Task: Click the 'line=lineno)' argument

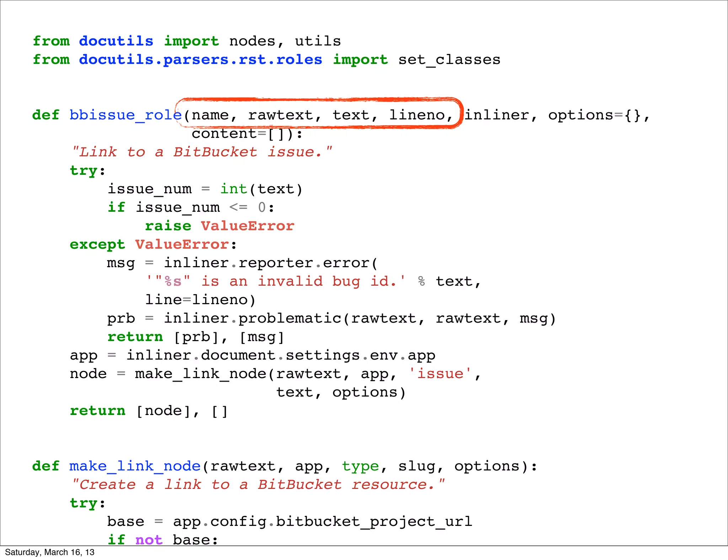Action: pyautogui.click(x=200, y=300)
